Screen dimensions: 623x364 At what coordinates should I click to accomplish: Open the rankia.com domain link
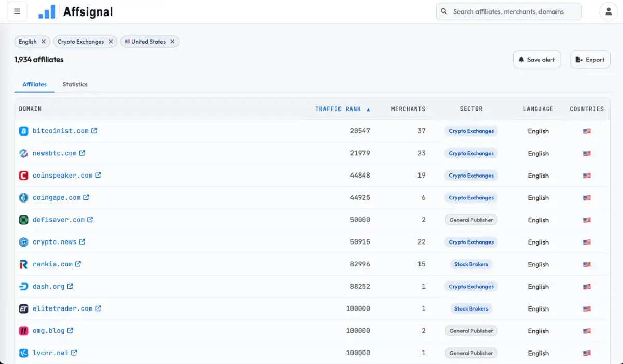(x=53, y=264)
